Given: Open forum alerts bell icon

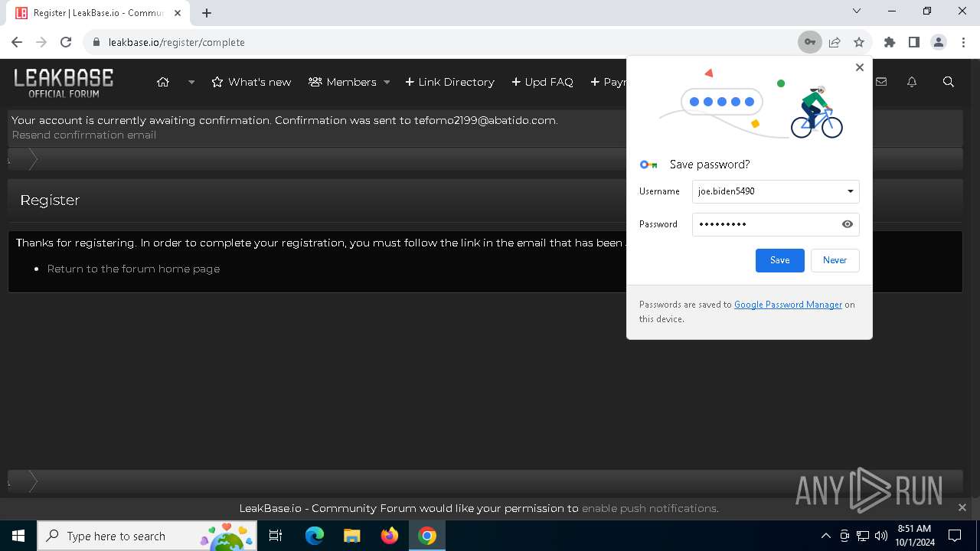Looking at the screenshot, I should click(x=912, y=82).
